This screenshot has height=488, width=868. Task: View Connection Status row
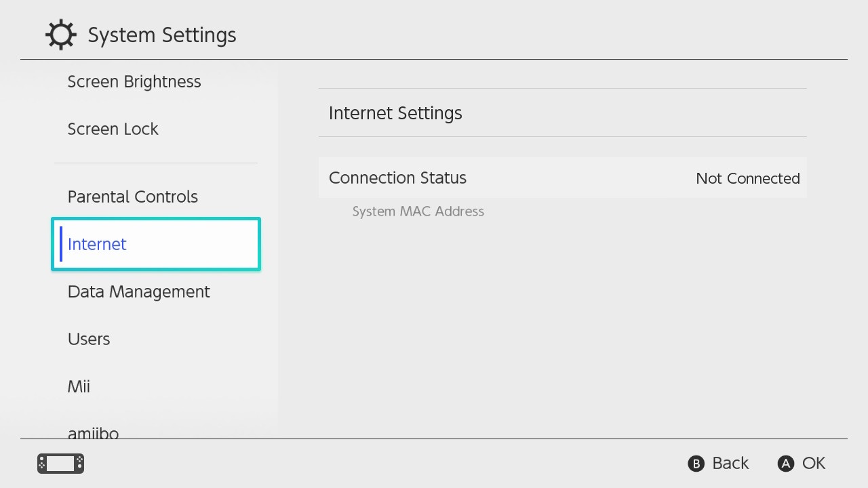tap(397, 178)
